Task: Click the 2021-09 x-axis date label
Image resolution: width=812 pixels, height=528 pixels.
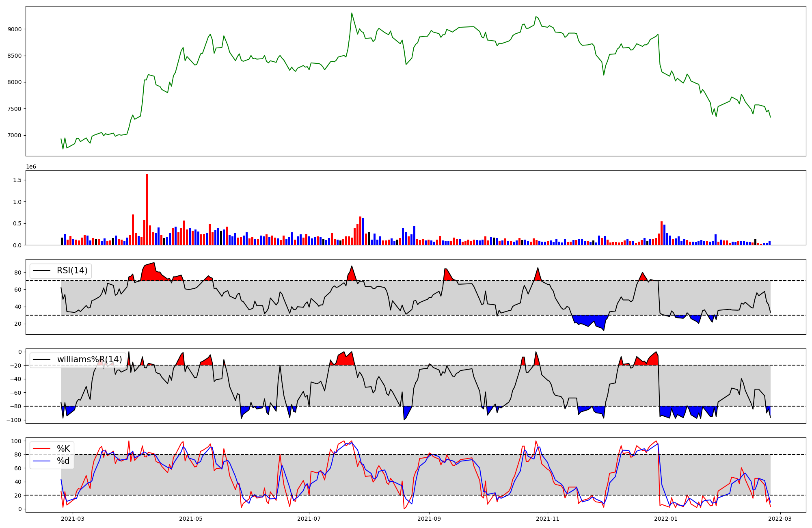Action: tap(430, 519)
